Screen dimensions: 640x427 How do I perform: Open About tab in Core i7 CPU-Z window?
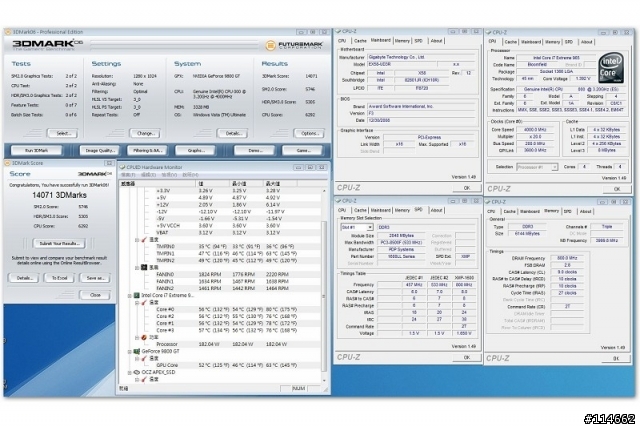point(587,42)
